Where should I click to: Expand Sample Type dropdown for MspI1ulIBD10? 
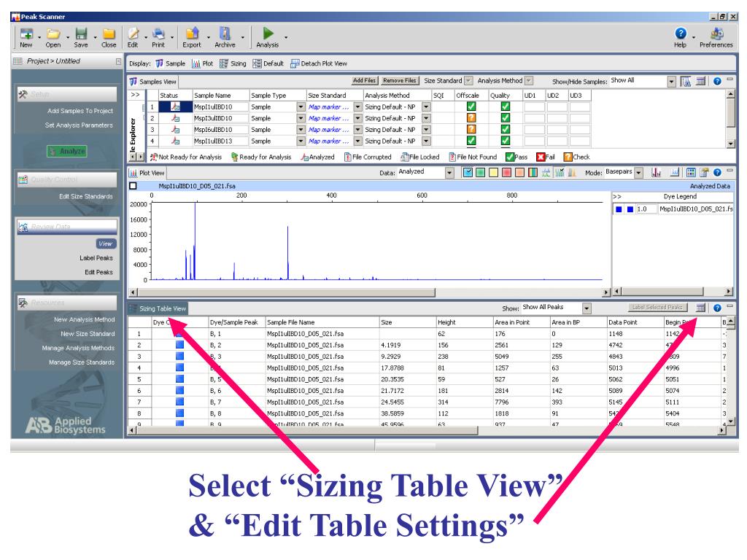point(301,107)
